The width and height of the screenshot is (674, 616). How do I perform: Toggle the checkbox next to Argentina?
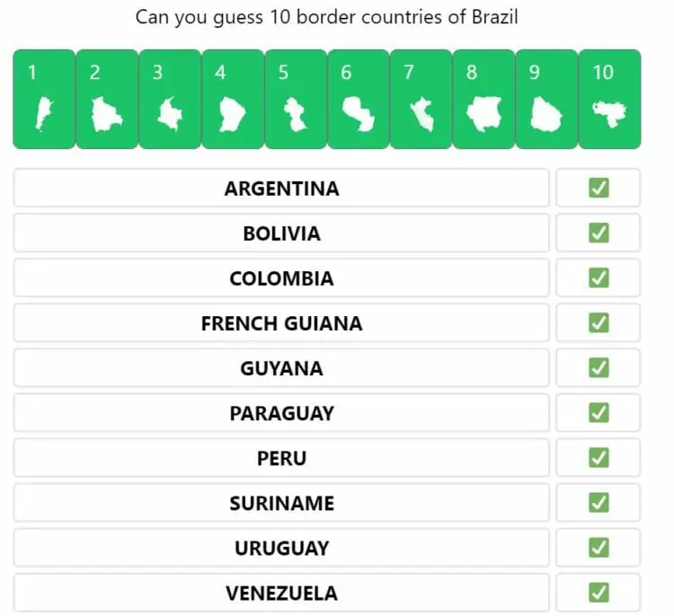599,188
